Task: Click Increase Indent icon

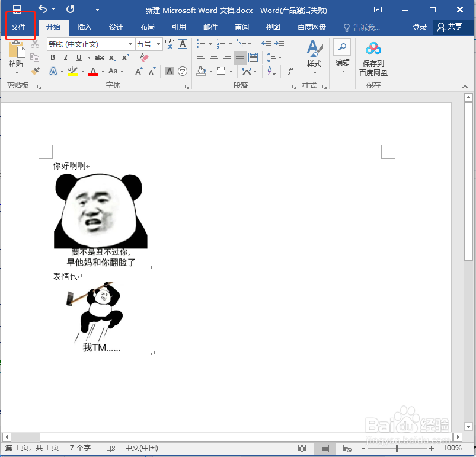Action: [279, 44]
